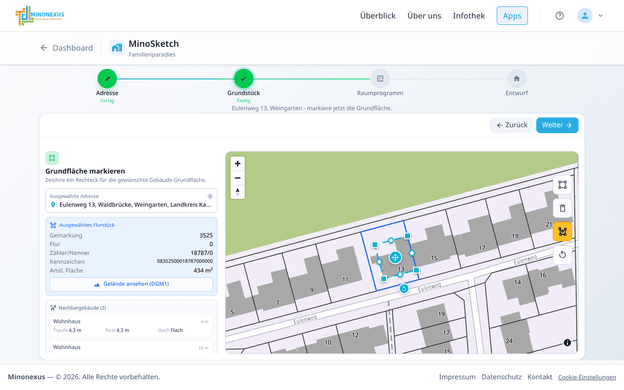Image resolution: width=624 pixels, height=390 pixels.
Task: Click the user profile avatar
Action: (x=585, y=16)
